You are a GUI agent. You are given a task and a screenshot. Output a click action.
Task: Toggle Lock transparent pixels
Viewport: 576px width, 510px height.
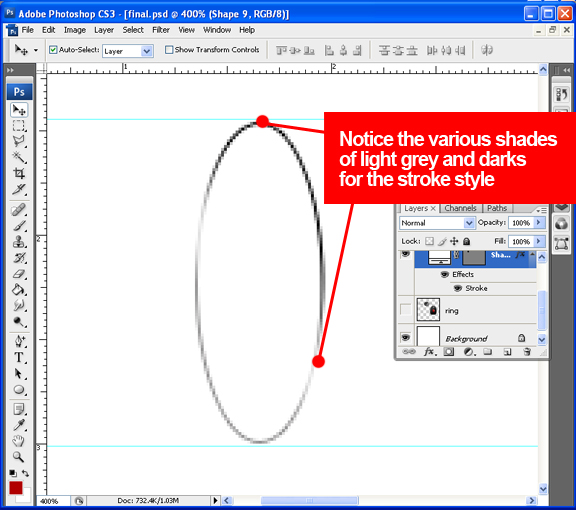click(x=429, y=241)
